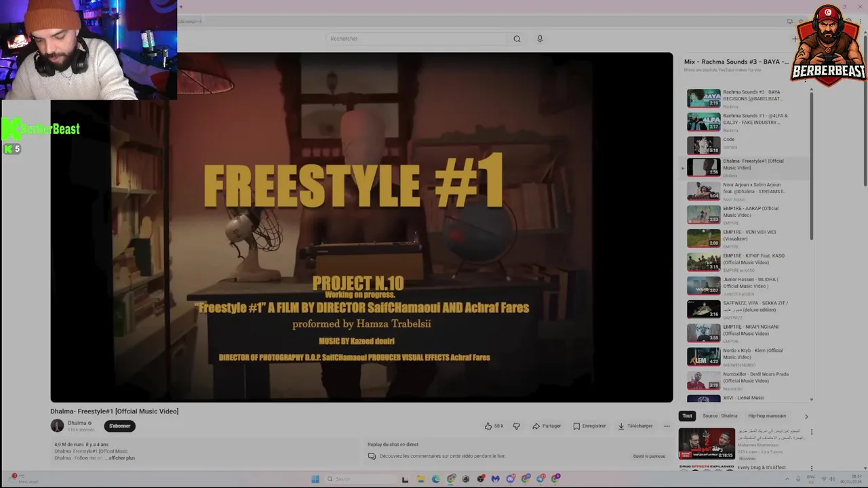Download the video via Télécharger
This screenshot has height=488, width=868.
635,426
